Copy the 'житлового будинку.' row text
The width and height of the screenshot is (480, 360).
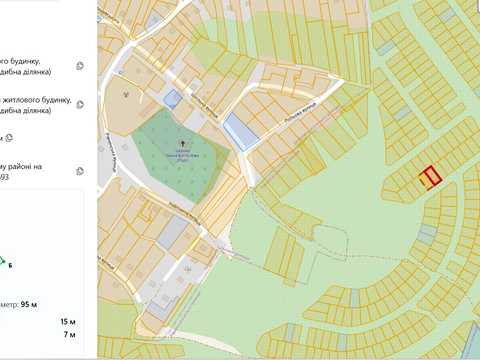[x=80, y=105]
